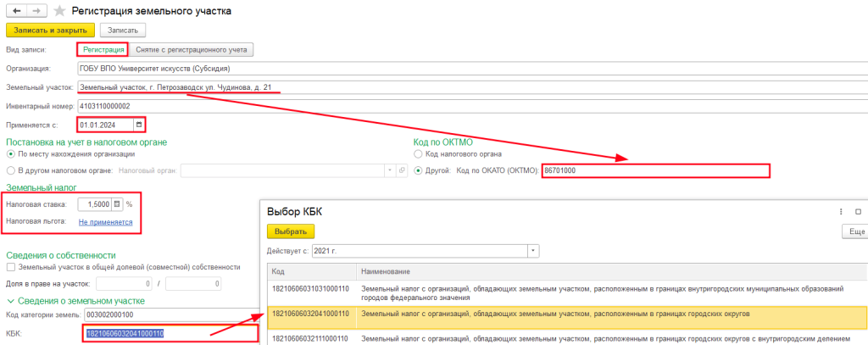Collapse the 'Сведения о земельном участке' section
868x345 pixels.
click(x=10, y=301)
